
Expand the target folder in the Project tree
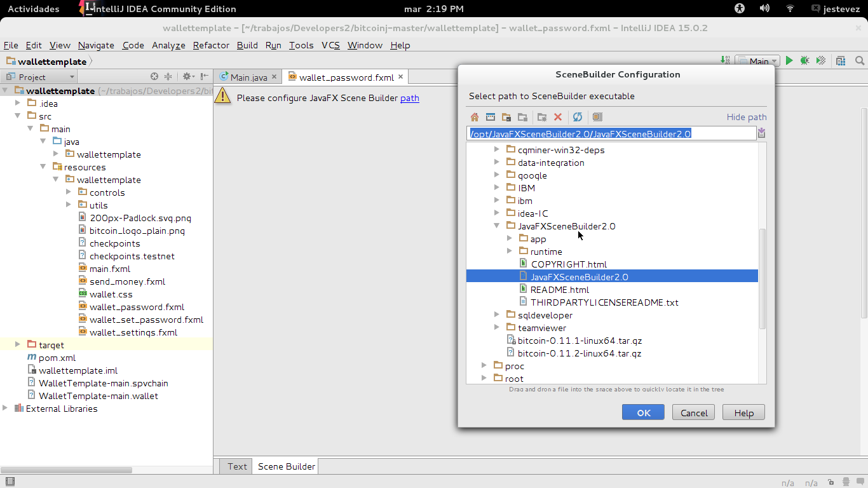click(x=18, y=345)
